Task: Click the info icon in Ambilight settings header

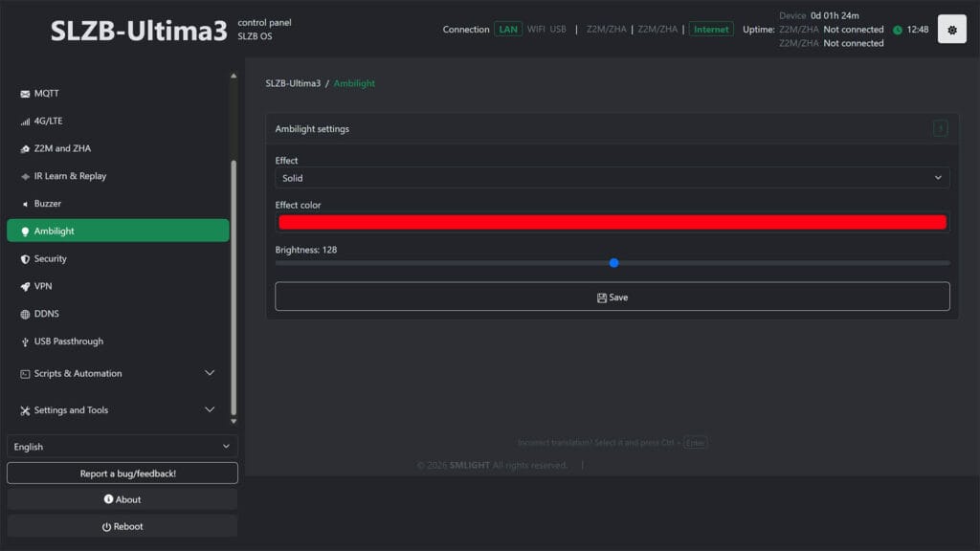Action: click(940, 128)
